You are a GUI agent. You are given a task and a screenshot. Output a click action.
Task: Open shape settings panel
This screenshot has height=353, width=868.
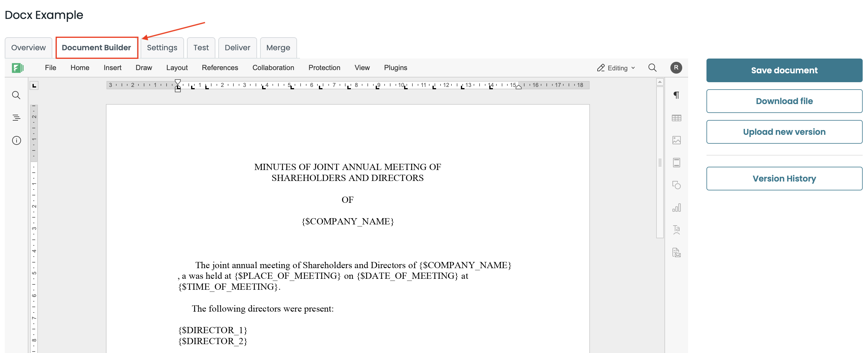click(677, 185)
